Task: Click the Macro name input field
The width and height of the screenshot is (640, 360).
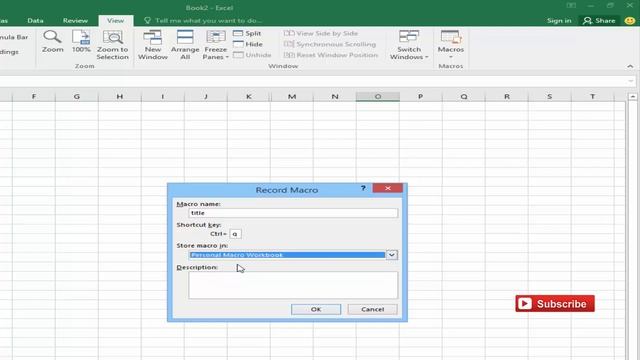Action: click(293, 213)
